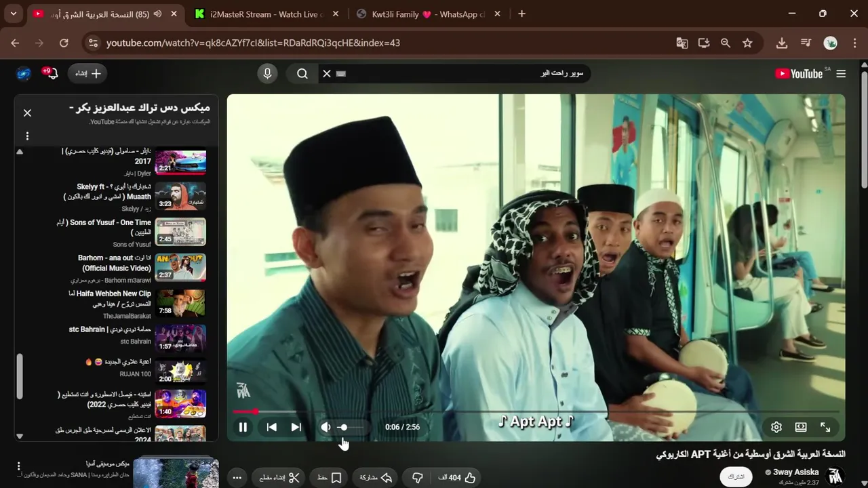Submit the search with the magnifier icon

[302, 73]
